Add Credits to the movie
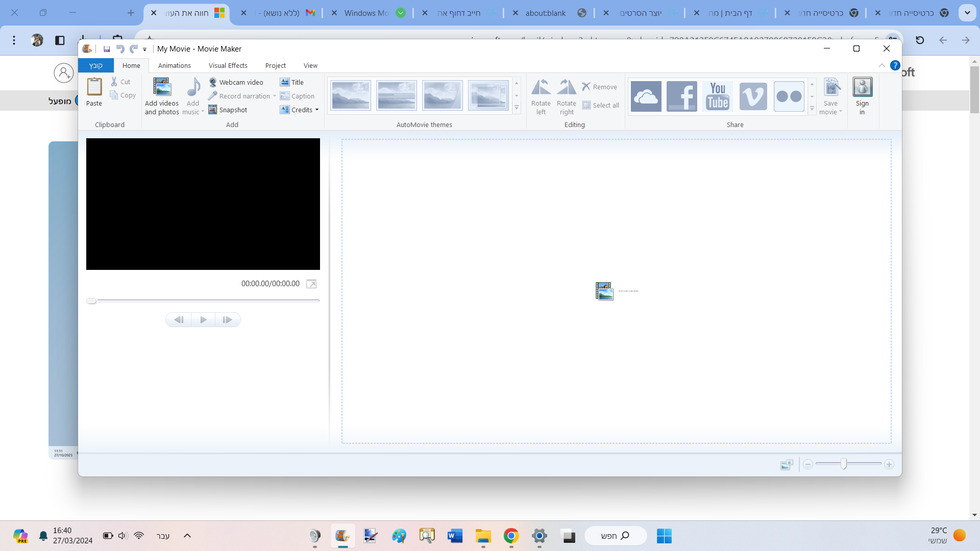This screenshot has height=551, width=980. [296, 110]
